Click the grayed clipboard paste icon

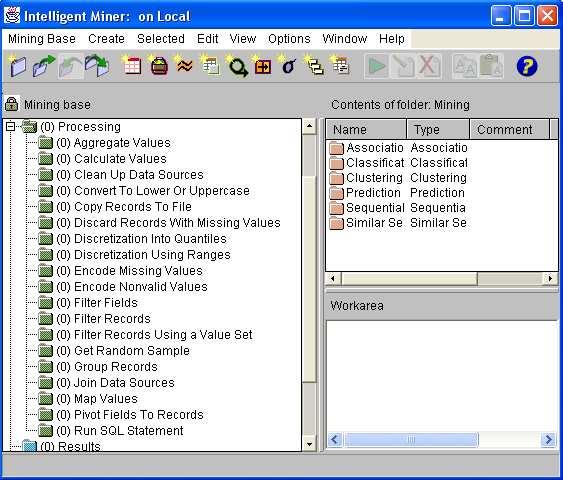click(x=492, y=66)
